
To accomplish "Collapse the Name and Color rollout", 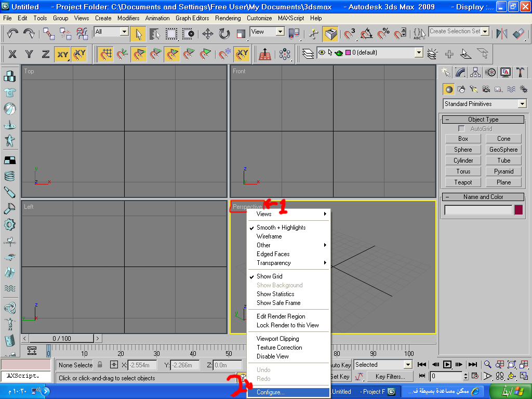I will 483,197.
